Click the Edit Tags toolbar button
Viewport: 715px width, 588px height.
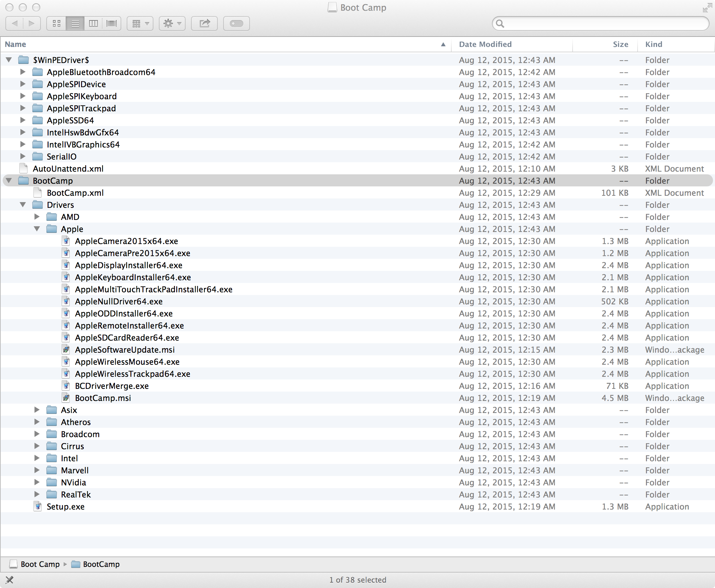[236, 23]
